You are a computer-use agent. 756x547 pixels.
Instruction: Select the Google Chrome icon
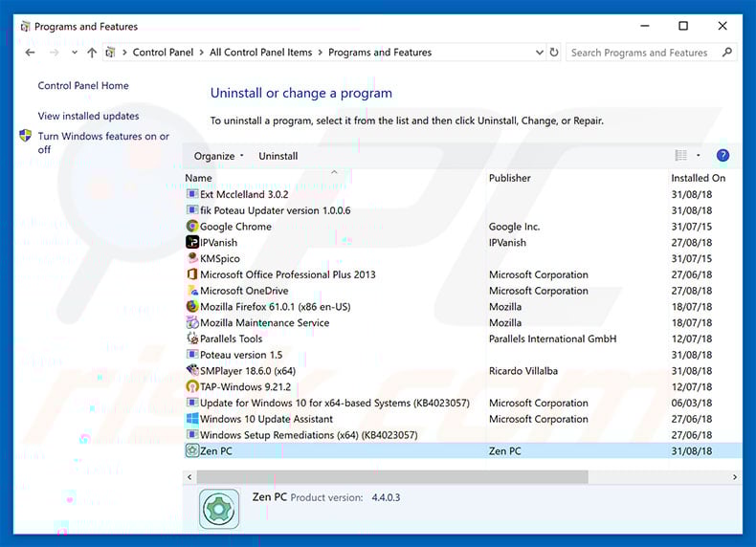tap(192, 226)
